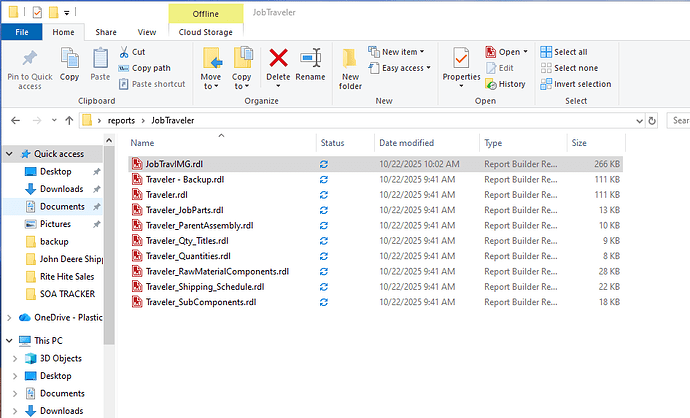690x418 pixels.
Task: Sort by Date modified column
Action: pyautogui.click(x=427, y=143)
